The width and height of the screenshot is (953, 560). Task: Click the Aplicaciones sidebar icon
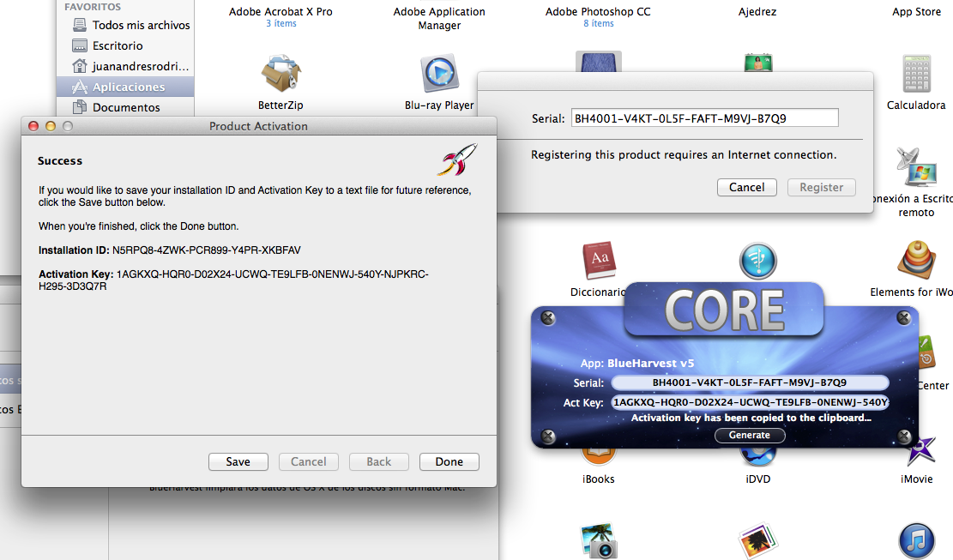click(80, 87)
